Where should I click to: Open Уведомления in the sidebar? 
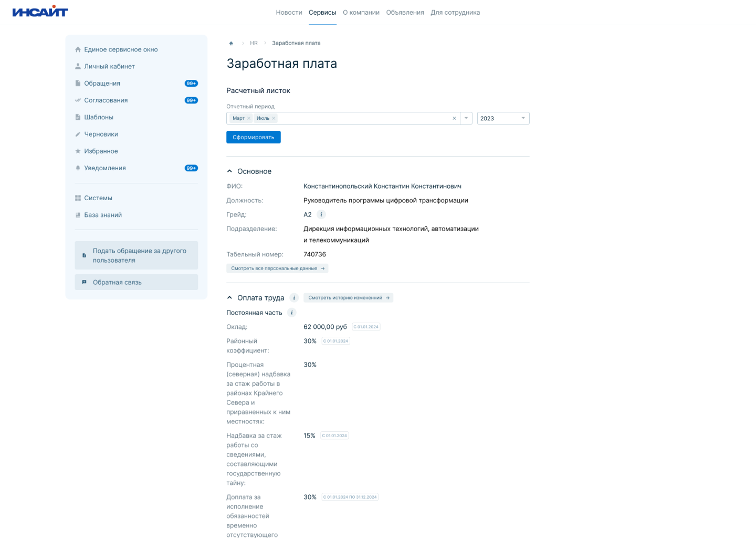105,168
